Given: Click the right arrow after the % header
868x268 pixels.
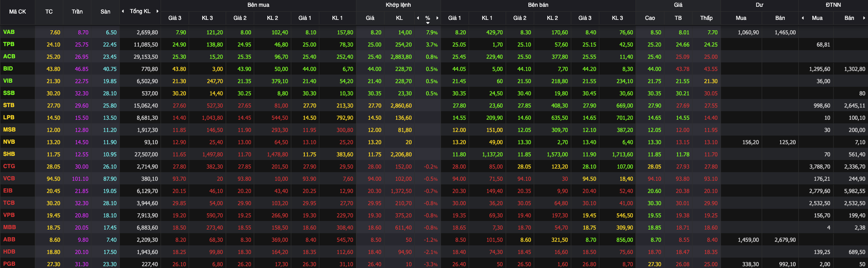Looking at the screenshot, I should coord(437,18).
